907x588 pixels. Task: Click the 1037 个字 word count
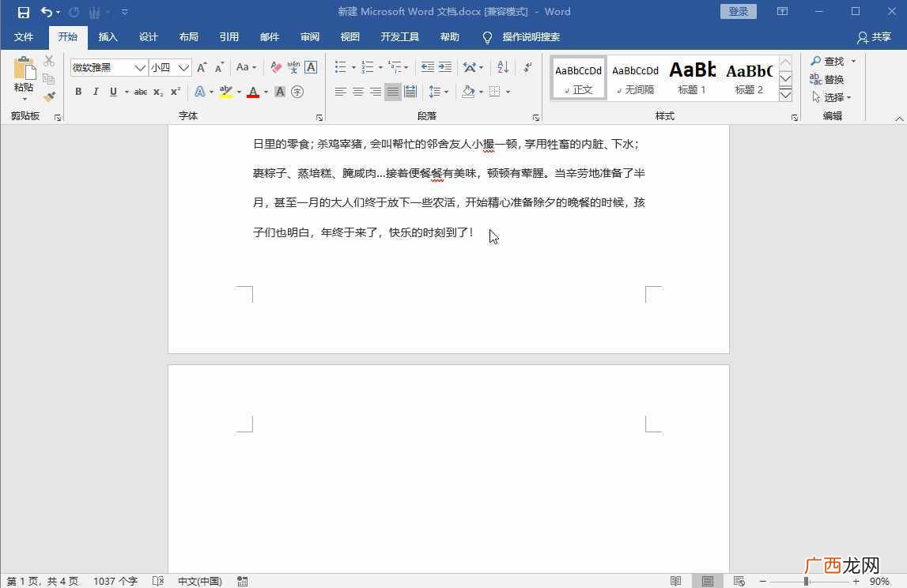tap(115, 581)
